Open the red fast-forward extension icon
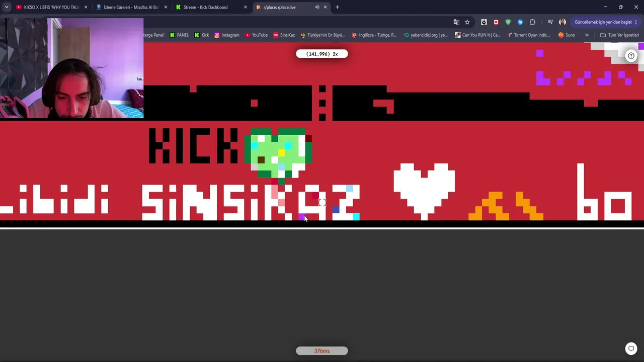Image resolution: width=644 pixels, height=362 pixels. tap(496, 22)
